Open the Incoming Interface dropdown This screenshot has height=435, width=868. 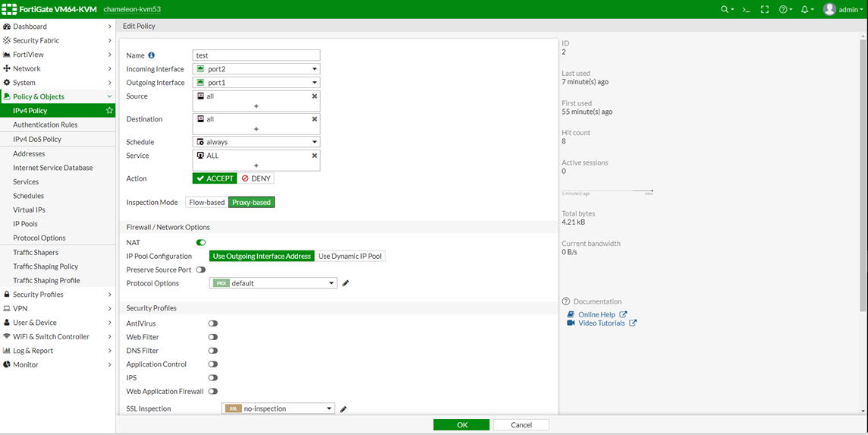tap(256, 69)
